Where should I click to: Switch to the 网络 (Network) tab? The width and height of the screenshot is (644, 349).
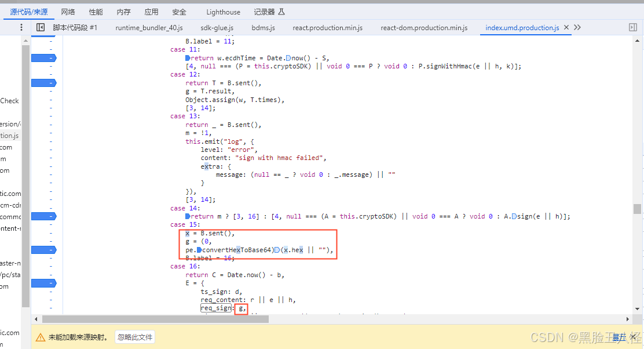68,12
